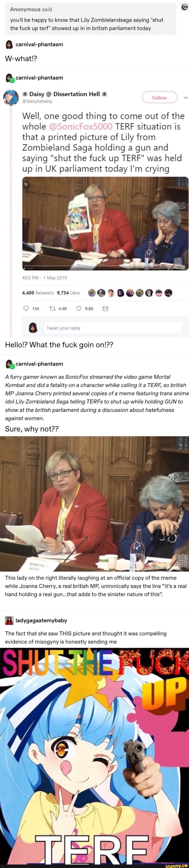Image resolution: width=189 pixels, height=868 pixels.
Task: Open the 4:03 PM - 1 May 2019 timestamp
Action: pos(44,278)
